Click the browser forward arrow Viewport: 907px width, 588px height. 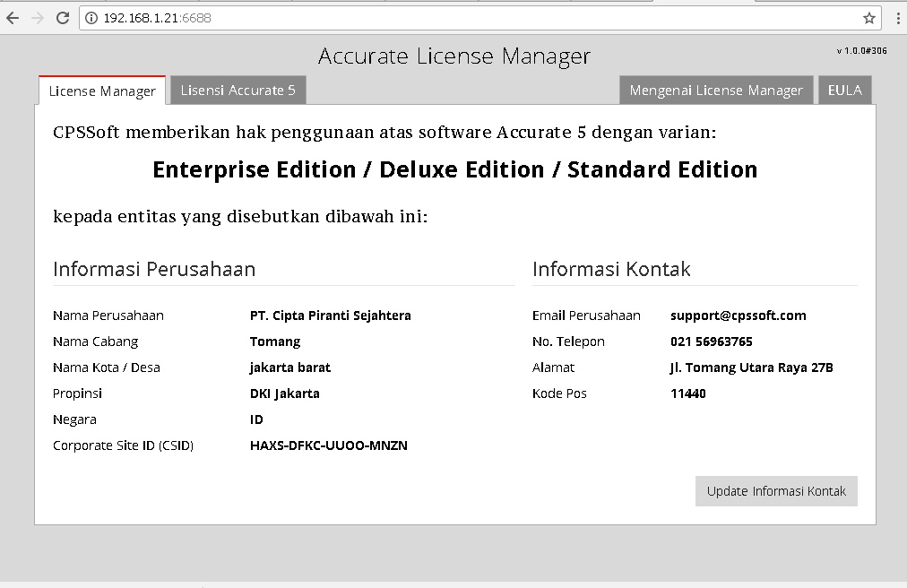38,18
